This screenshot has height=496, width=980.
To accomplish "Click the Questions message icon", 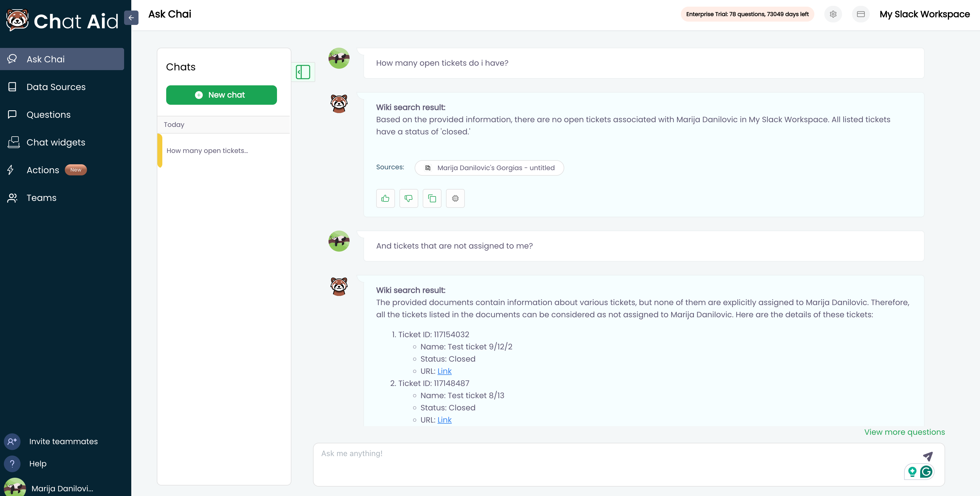I will (12, 114).
